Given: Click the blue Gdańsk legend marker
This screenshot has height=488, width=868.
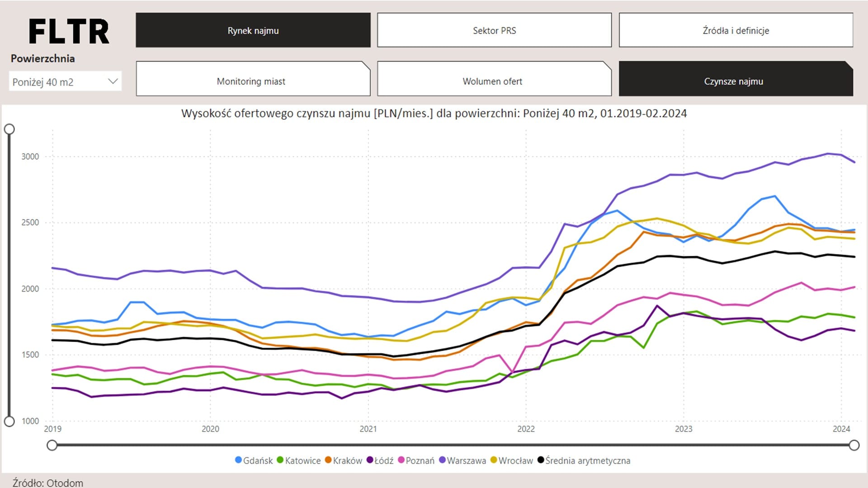Looking at the screenshot, I should (238, 460).
